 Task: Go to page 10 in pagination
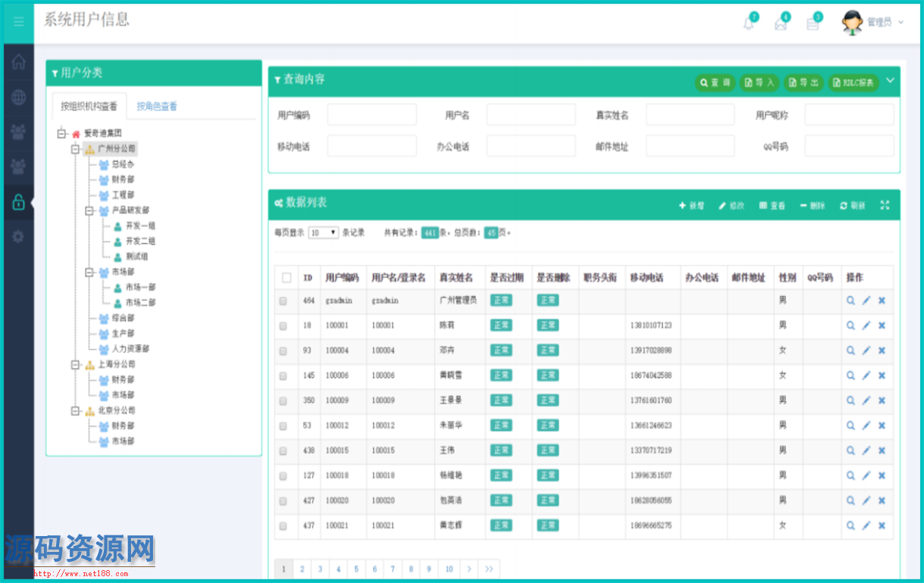[x=449, y=569]
